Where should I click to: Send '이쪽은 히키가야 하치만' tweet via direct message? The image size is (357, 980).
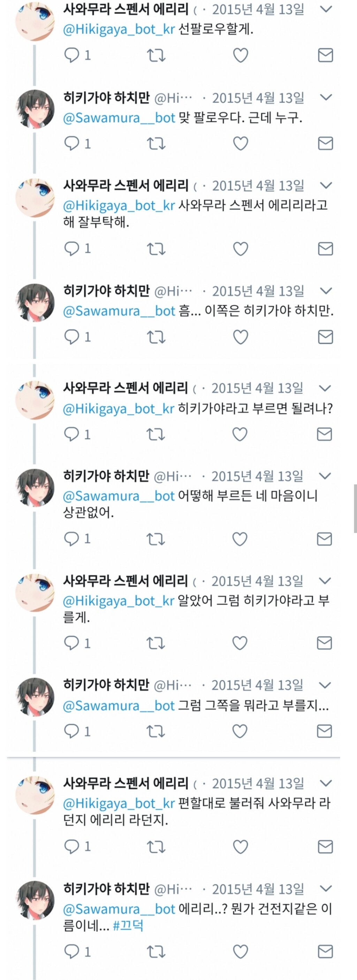coord(325,337)
